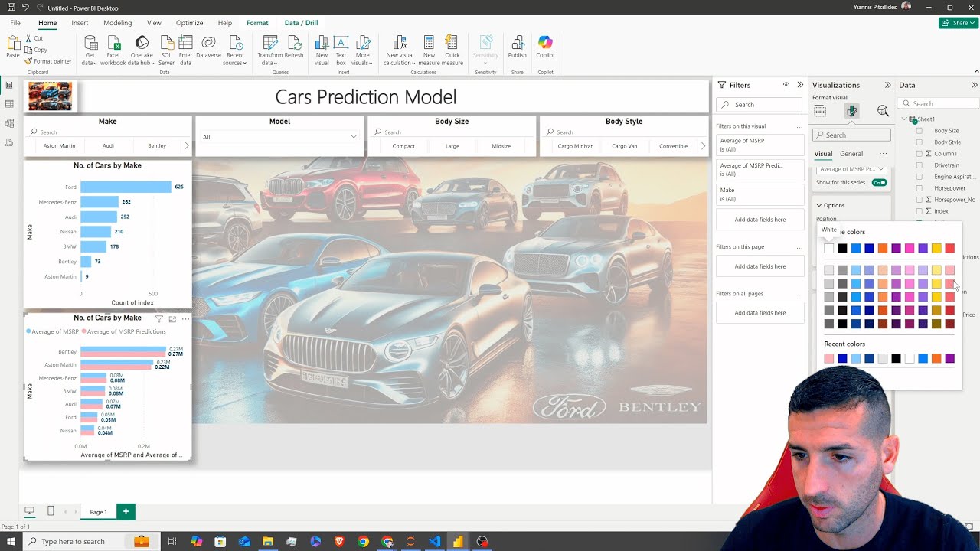The image size is (980, 551).
Task: Click the Filters pane Search field
Action: (x=759, y=105)
